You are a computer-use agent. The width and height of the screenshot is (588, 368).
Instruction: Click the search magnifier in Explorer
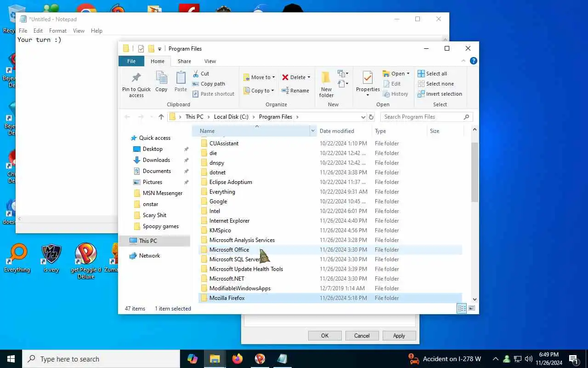(466, 117)
